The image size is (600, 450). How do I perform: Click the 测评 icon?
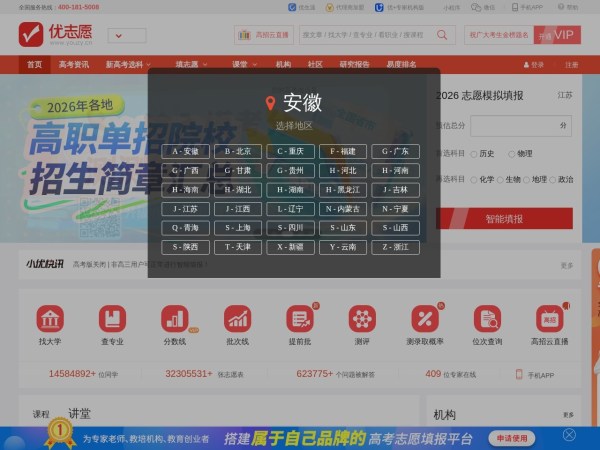click(362, 319)
